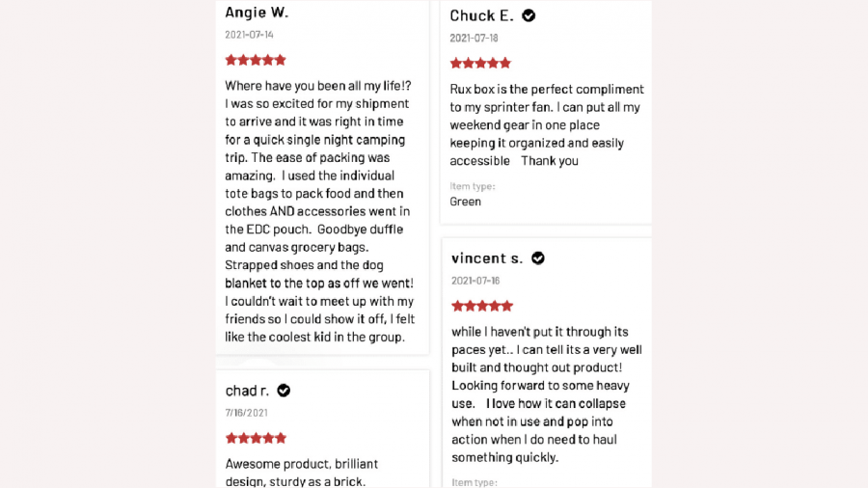
Task: Select the reviewer name vincent s.
Action: [487, 258]
